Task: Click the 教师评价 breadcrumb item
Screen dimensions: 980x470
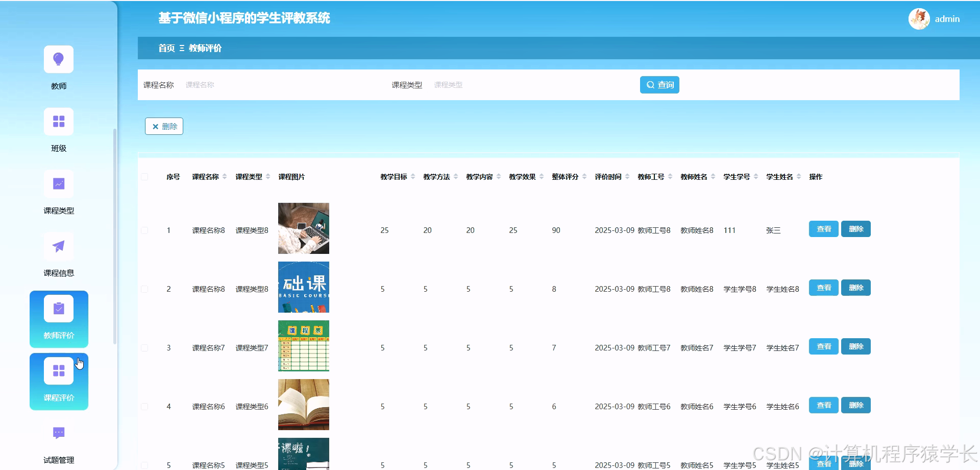Action: [x=205, y=48]
